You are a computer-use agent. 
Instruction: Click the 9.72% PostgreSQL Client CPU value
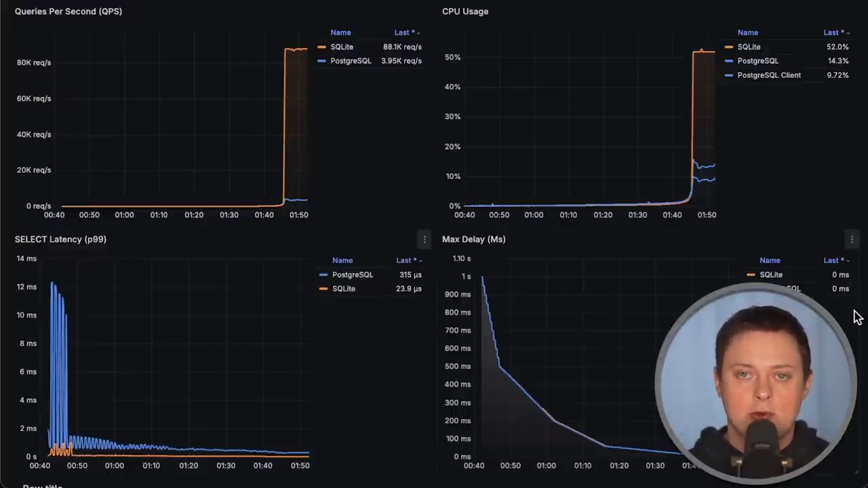(x=837, y=75)
